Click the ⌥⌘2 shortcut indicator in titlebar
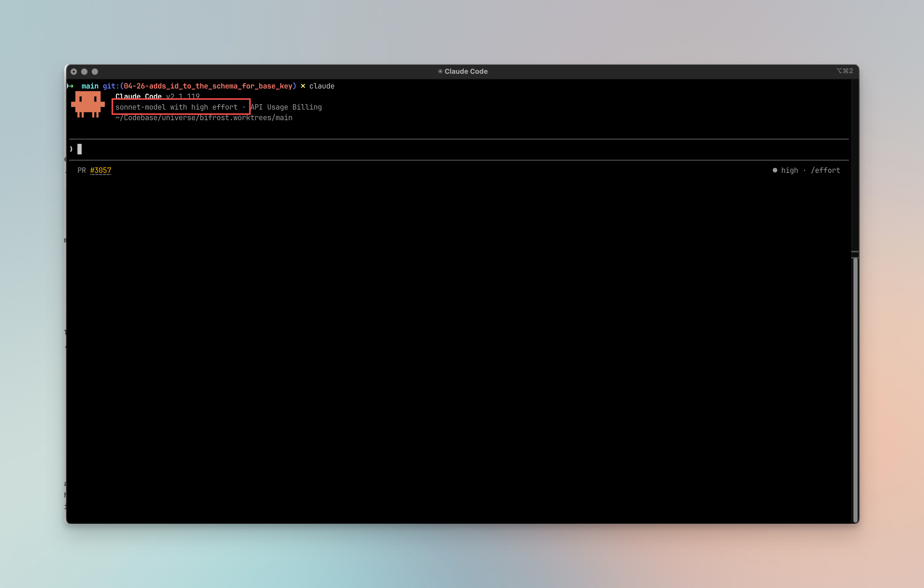 click(x=844, y=71)
